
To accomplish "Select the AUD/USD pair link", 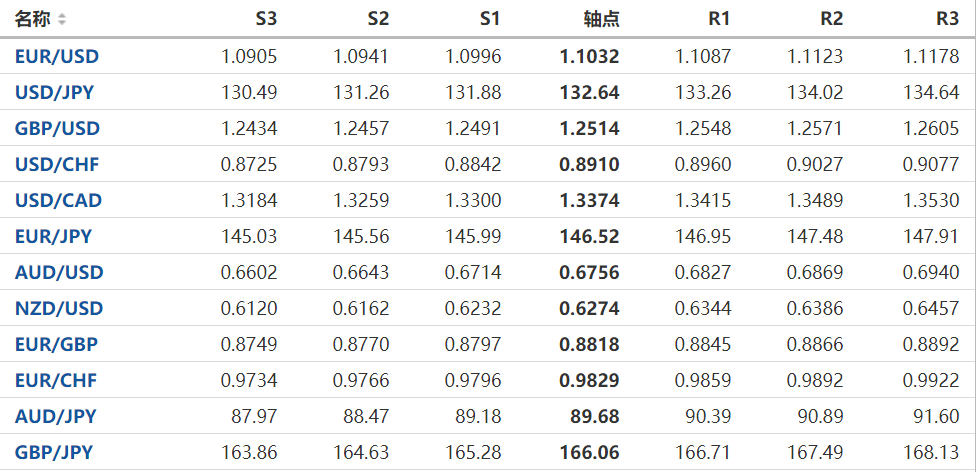I will coord(58,273).
